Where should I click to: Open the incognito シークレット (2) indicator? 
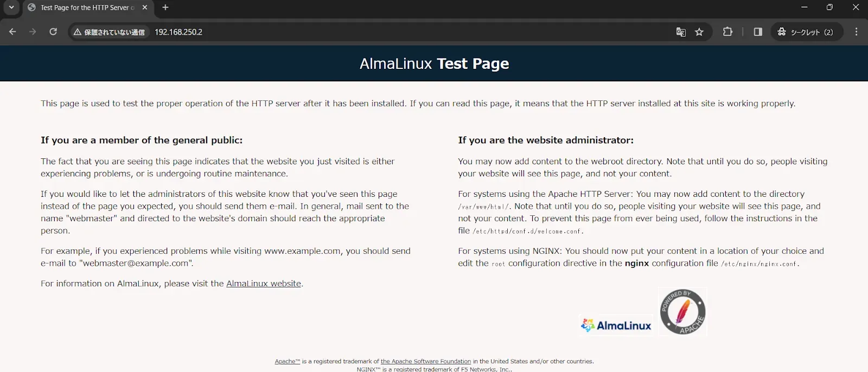tap(806, 32)
